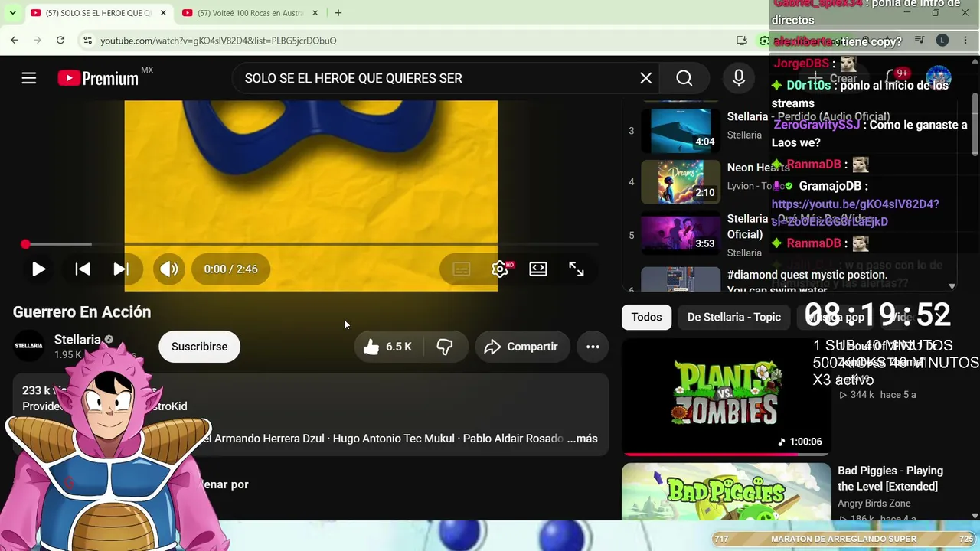The image size is (980, 551).
Task: Close the SOLO SE EL HEROE browser tab
Action: pyautogui.click(x=163, y=13)
